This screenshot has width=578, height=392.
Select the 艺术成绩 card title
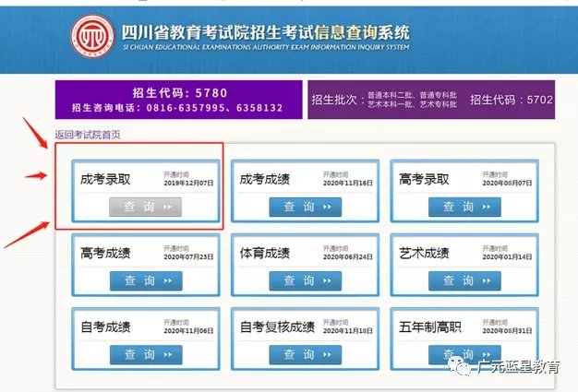click(424, 254)
